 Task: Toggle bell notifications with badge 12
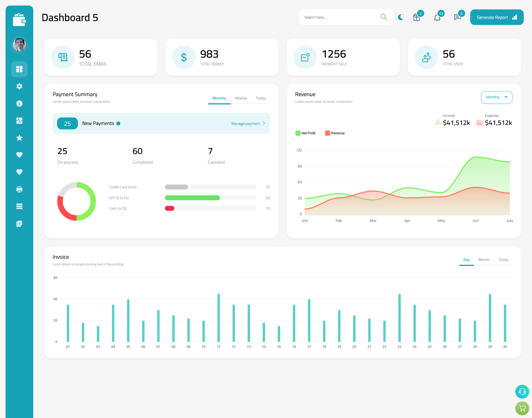click(x=438, y=17)
